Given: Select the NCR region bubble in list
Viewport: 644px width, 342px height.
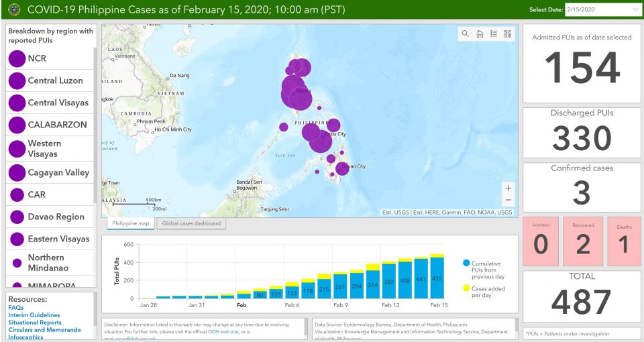Looking at the screenshot, I should tap(17, 59).
